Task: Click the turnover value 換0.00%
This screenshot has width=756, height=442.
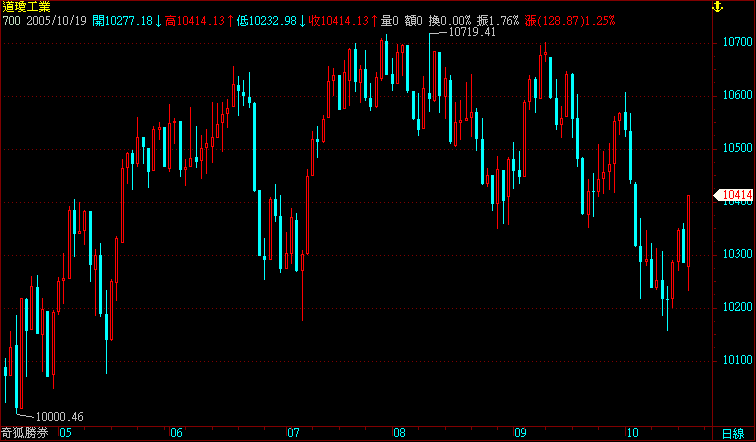Action: click(450, 21)
